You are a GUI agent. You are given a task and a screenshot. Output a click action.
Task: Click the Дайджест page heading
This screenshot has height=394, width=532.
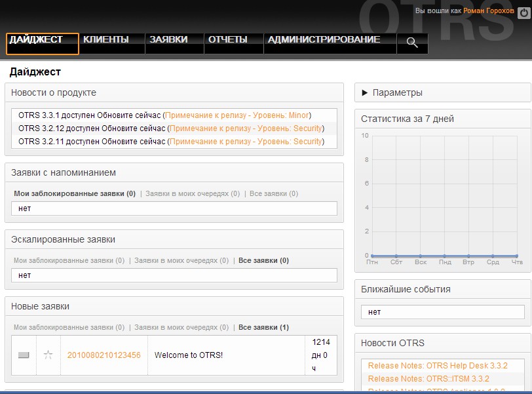tap(35, 71)
